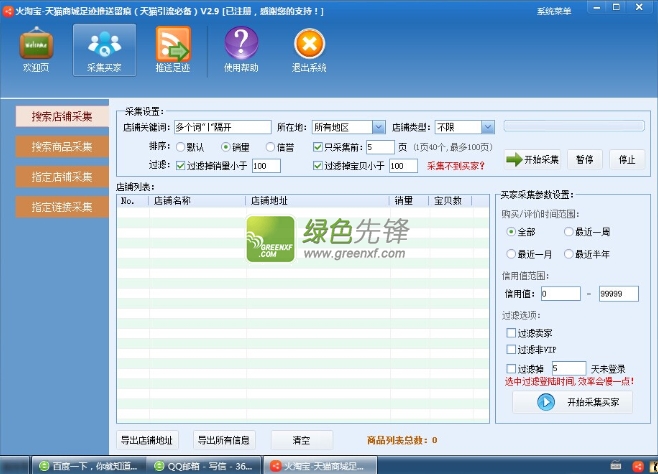
Task: Select 销量 sort radio button
Action: pos(226,147)
